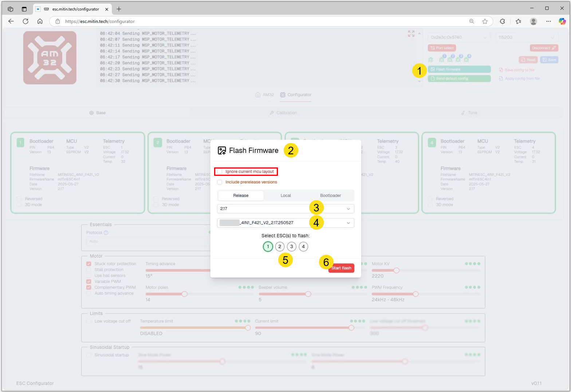Viewport: 571px width, 392px height.
Task: Select ESC 1 circle to flash
Action: click(x=268, y=247)
